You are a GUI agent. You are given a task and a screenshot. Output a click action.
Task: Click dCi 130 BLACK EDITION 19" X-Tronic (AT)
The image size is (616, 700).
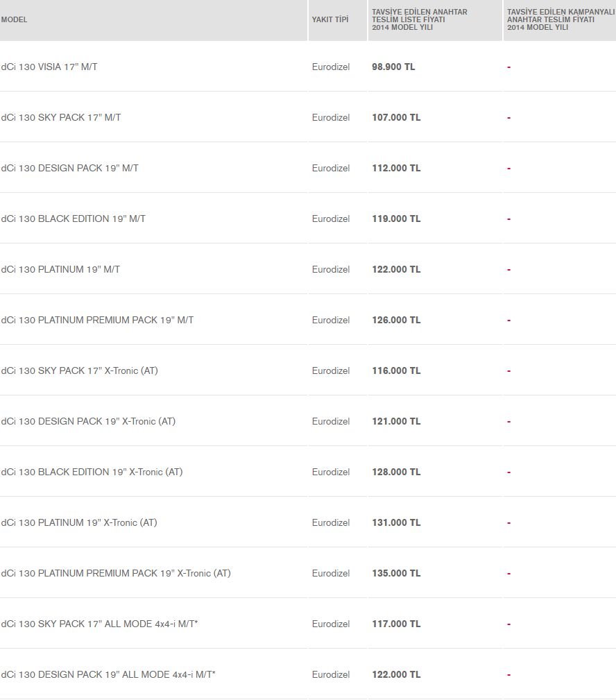[92, 472]
